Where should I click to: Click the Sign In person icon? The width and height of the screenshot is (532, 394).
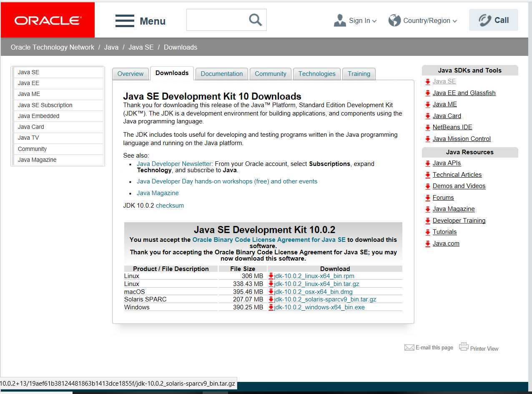[x=340, y=20]
